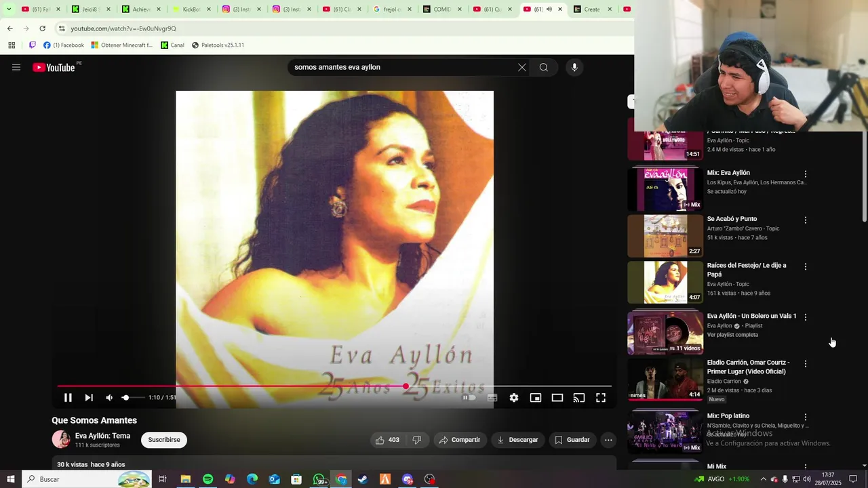Show hidden system tray icons
868x488 pixels.
pos(763,479)
